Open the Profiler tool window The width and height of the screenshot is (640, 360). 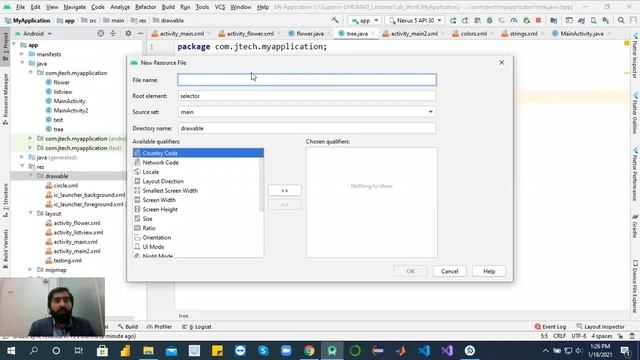tap(159, 327)
